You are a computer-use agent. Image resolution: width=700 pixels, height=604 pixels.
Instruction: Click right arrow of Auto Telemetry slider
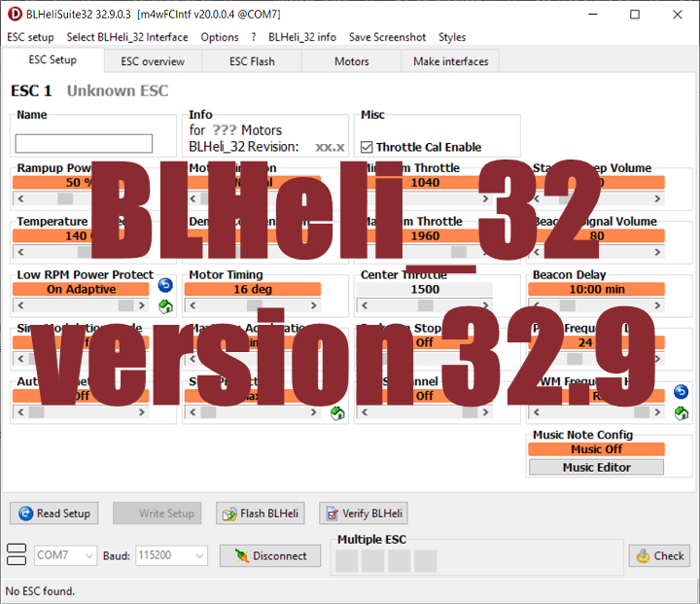point(142,411)
